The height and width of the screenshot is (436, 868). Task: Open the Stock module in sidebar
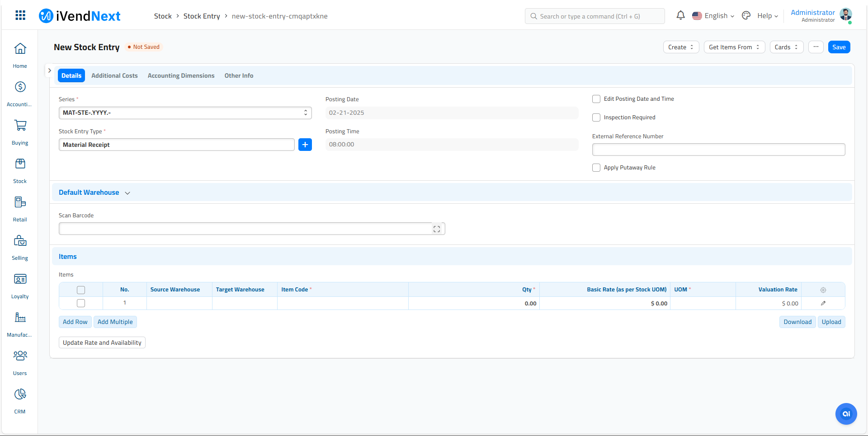20,170
